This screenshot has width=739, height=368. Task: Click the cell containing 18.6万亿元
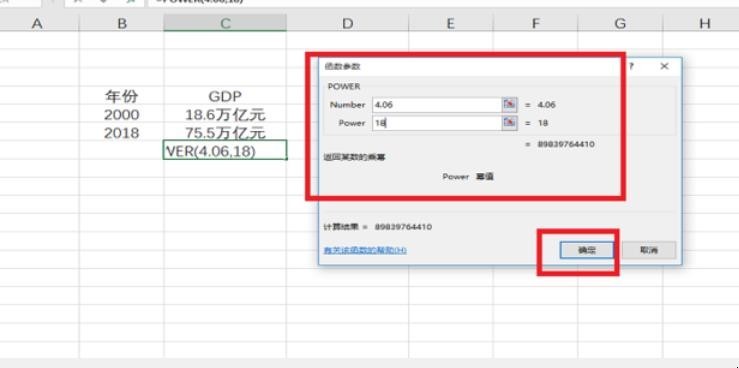pos(225,114)
